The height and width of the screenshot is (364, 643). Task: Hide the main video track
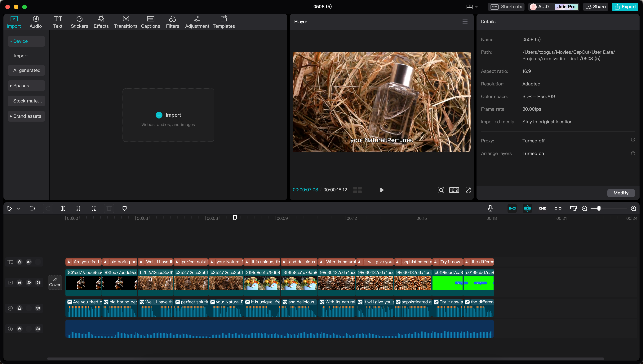[x=29, y=283]
